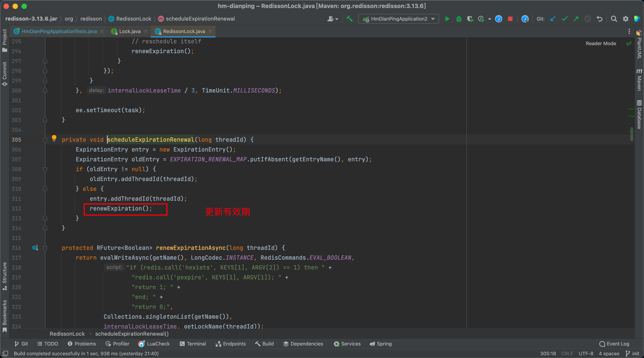
Task: Click the fold marker at line 300
Action: click(45, 91)
